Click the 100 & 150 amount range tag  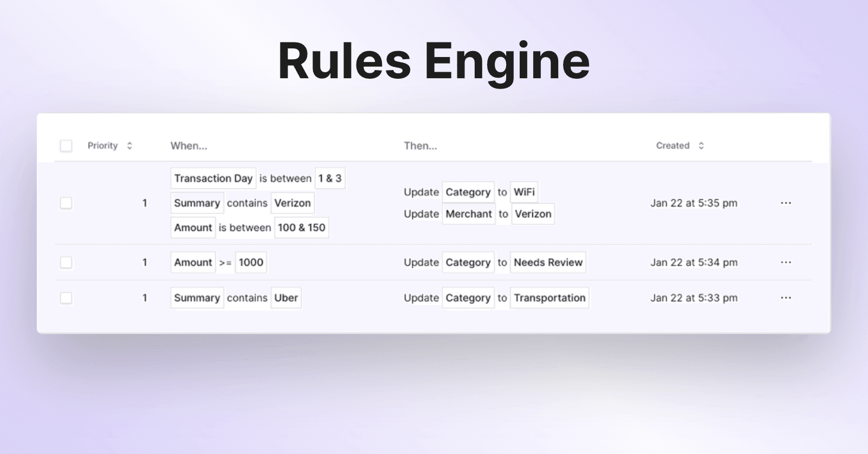[302, 228]
